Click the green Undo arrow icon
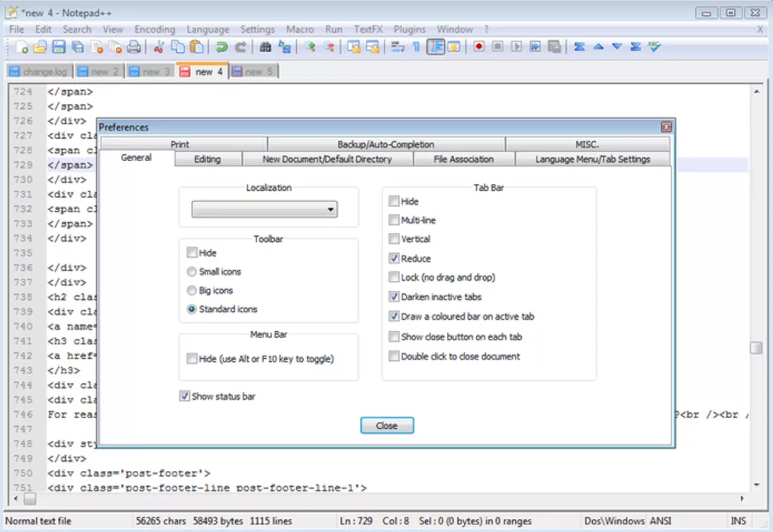Image resolution: width=773 pixels, height=532 pixels. pyautogui.click(x=221, y=47)
